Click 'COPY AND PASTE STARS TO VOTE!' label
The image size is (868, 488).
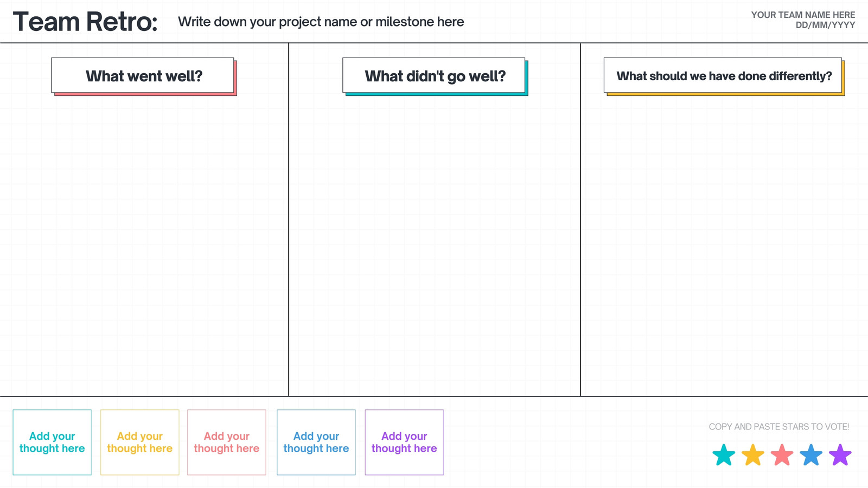click(779, 427)
